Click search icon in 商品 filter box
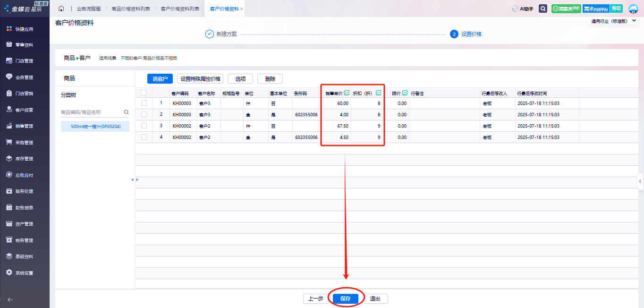 coord(126,112)
